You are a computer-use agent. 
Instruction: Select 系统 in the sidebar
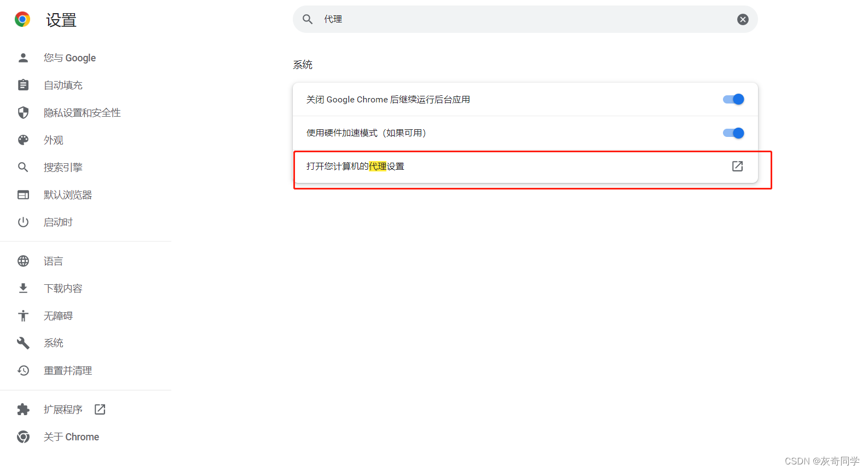[54, 343]
